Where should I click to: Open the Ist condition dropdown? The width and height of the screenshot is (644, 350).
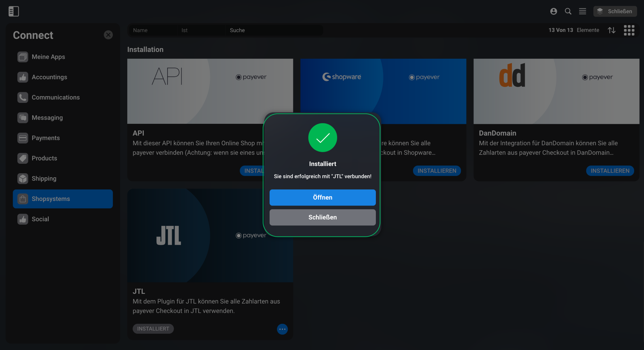click(201, 30)
